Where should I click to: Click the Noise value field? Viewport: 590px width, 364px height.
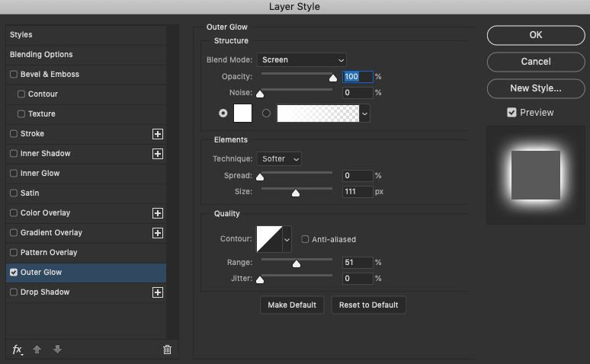tap(358, 92)
